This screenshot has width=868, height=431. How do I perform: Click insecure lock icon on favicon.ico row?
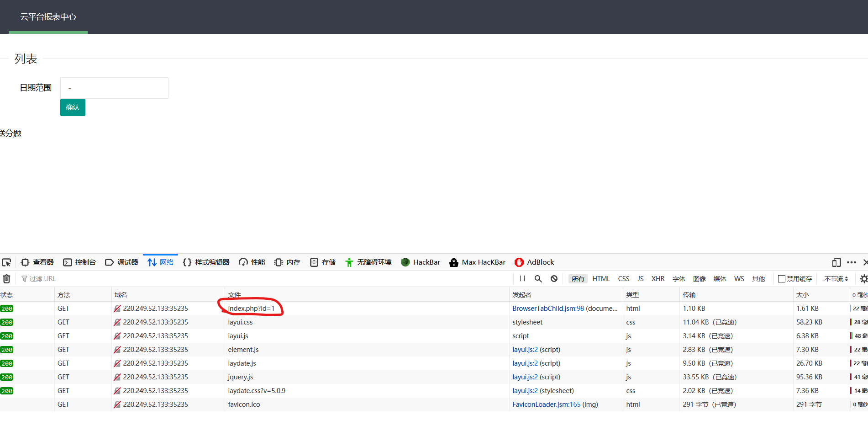[x=117, y=404]
